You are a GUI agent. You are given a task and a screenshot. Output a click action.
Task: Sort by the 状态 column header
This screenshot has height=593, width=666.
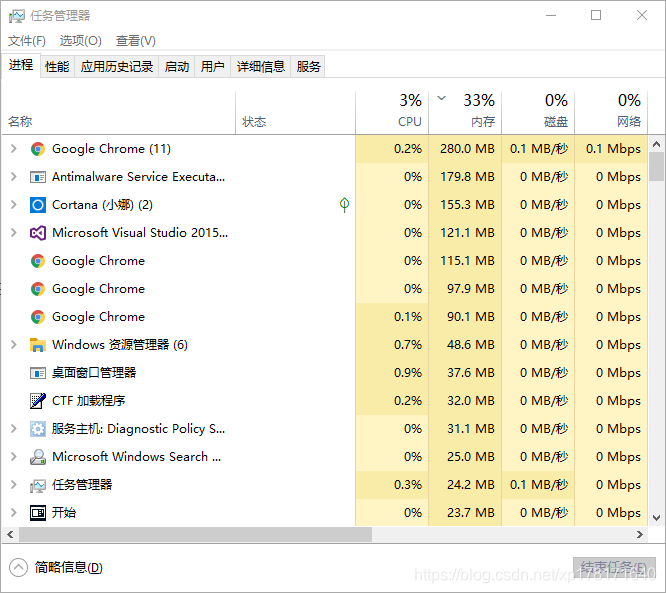(295, 113)
